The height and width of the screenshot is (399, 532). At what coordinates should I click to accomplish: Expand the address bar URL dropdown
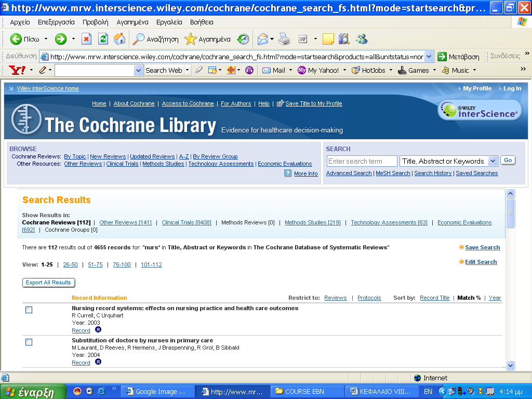pos(429,57)
